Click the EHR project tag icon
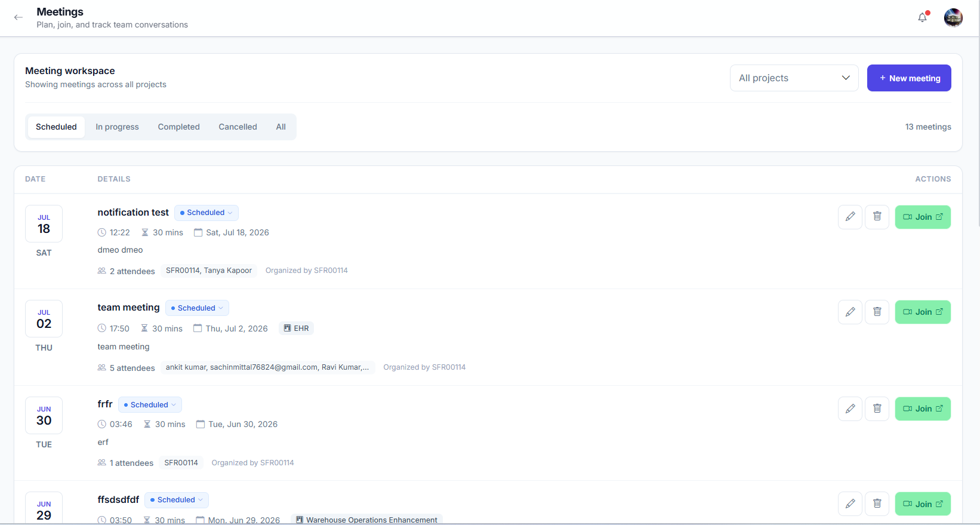Viewport: 980px width, 525px height. coord(287,328)
